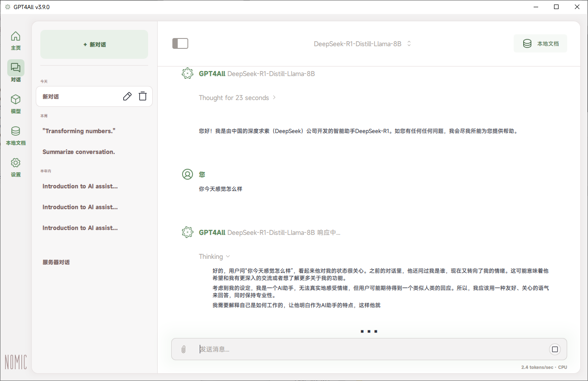Open 本地文档 database icon in left sidebar
Image resolution: width=588 pixels, height=381 pixels.
pos(15,131)
